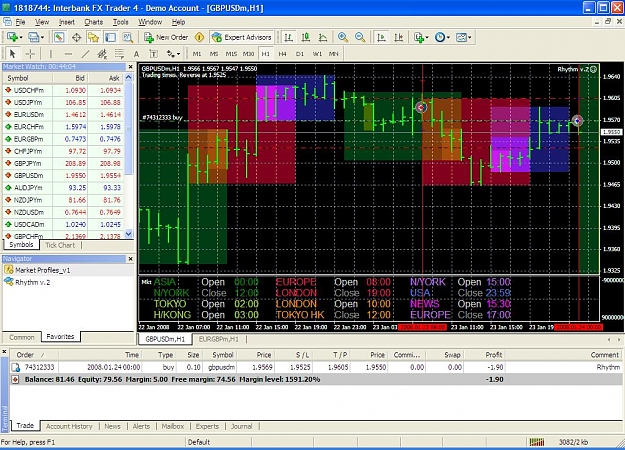The image size is (625, 450).
Task: Zoom out on the chart
Action: (x=360, y=37)
